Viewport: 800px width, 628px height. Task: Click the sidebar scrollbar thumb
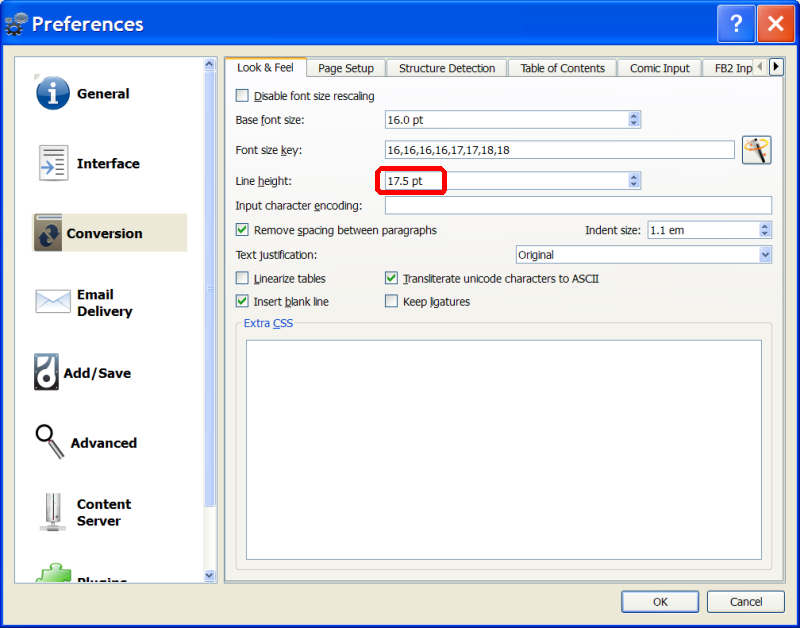pos(209,288)
